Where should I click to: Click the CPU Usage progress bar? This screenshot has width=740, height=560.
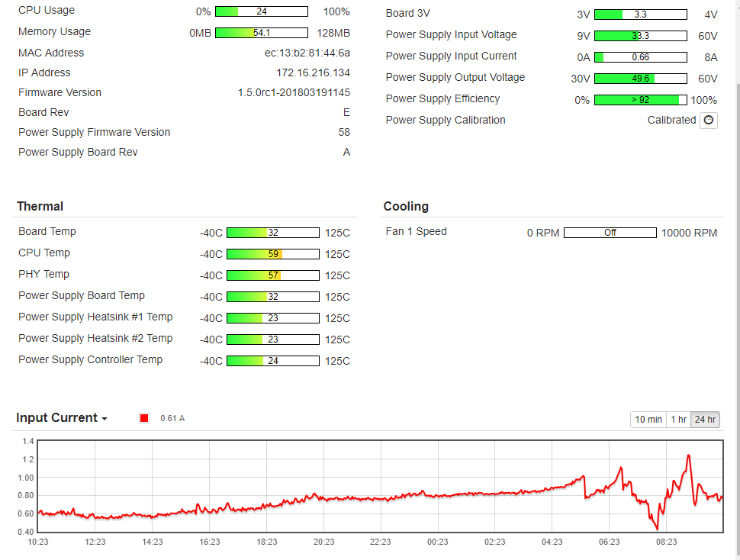(262, 11)
